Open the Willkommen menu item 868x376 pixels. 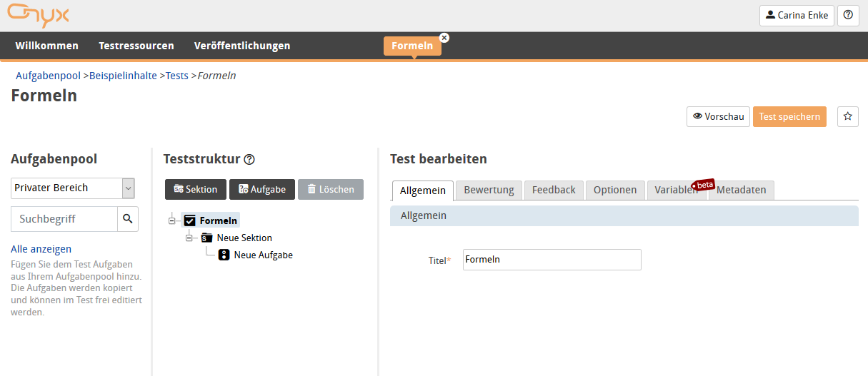tap(46, 46)
